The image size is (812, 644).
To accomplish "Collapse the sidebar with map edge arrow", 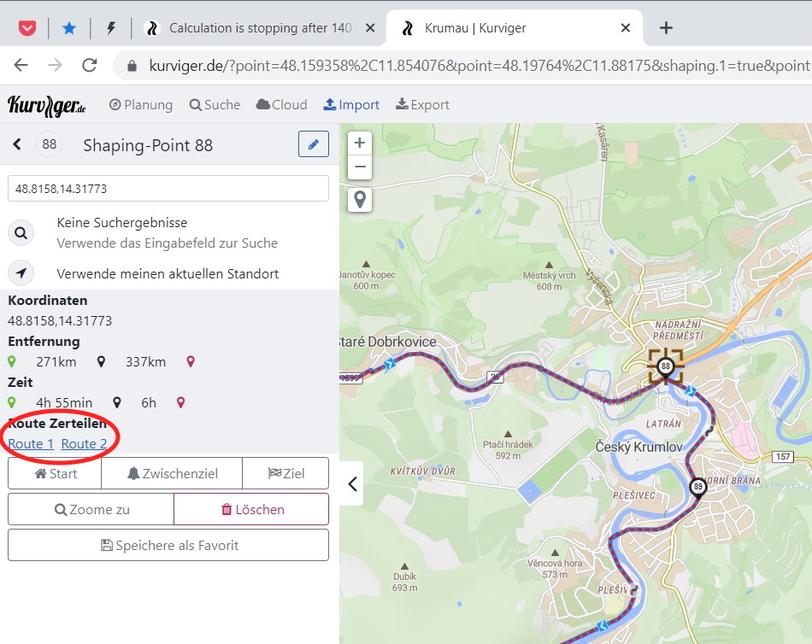I will coord(352,484).
